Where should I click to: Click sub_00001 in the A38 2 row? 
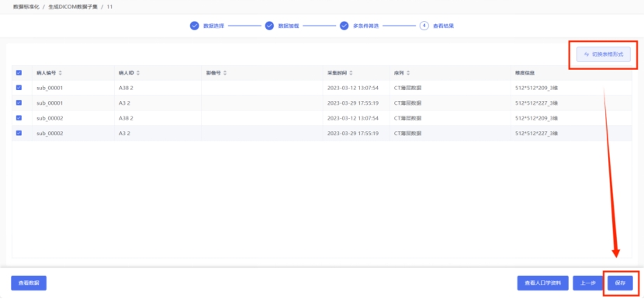pos(50,88)
